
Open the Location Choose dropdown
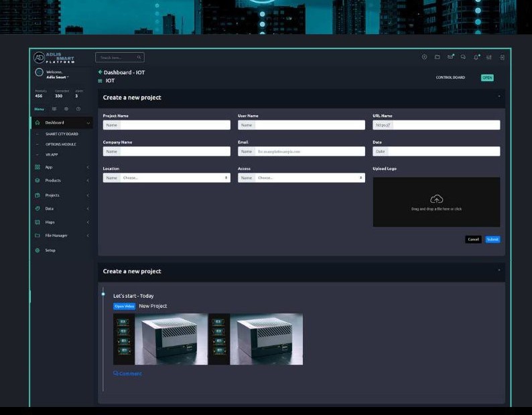pyautogui.click(x=175, y=177)
